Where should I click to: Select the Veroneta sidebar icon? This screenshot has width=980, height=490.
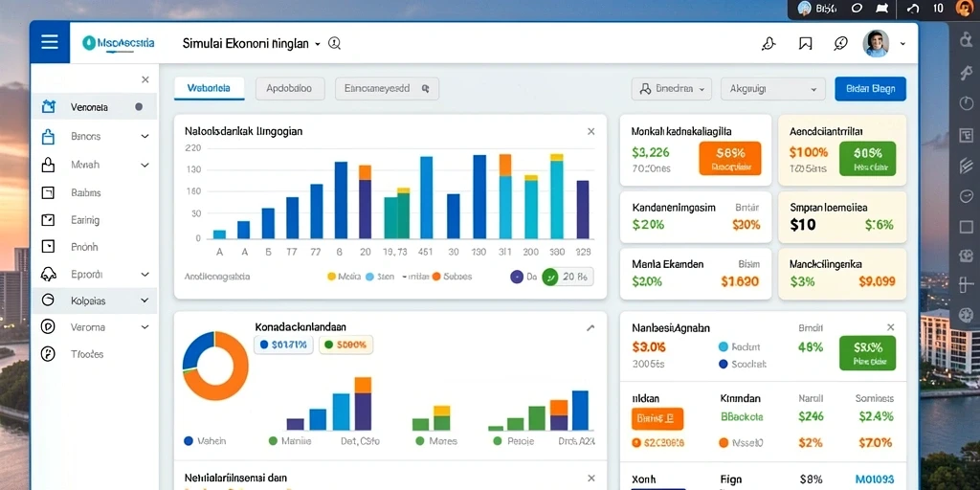[x=48, y=107]
